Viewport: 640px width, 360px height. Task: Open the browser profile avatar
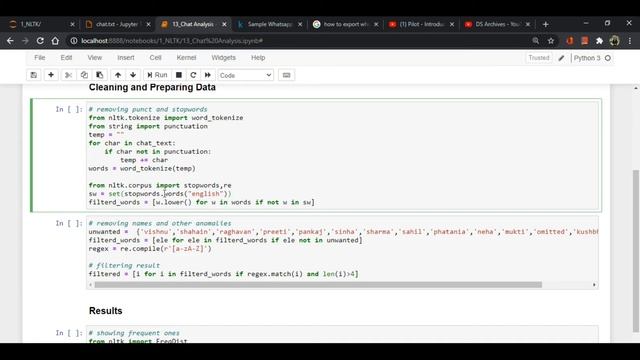(x=614, y=41)
